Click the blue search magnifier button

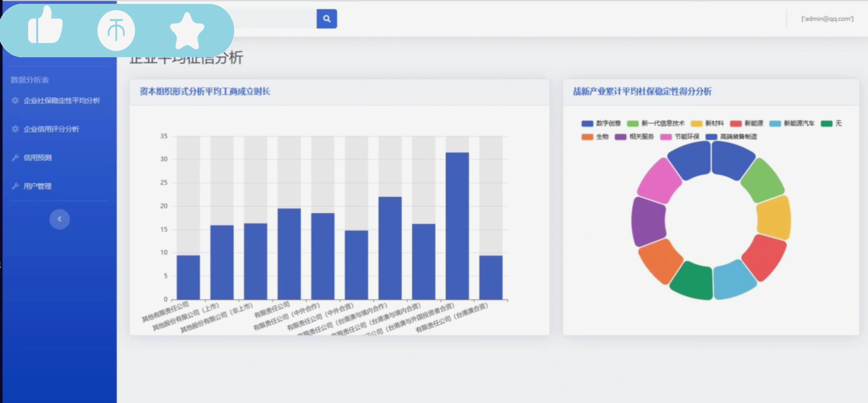coord(327,19)
